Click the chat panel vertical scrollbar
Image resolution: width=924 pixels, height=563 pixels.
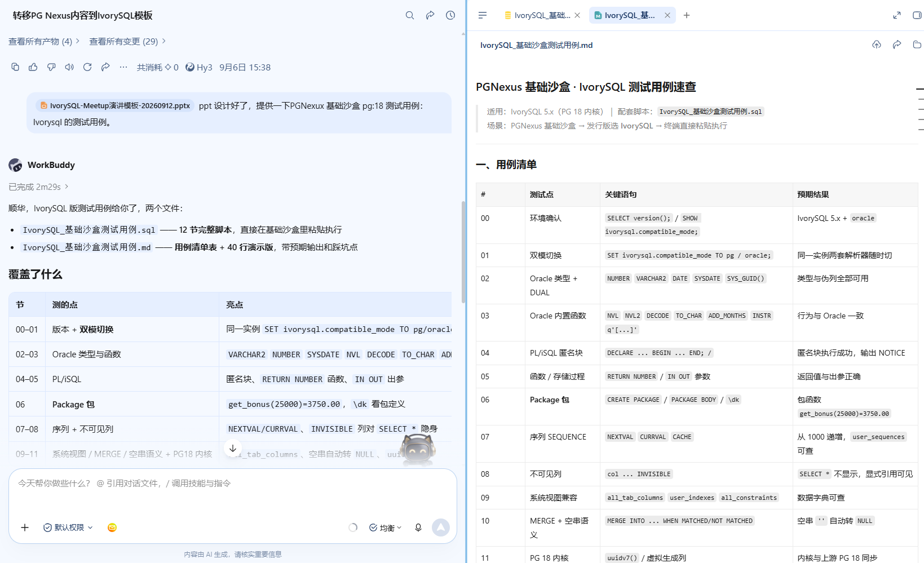tap(463, 252)
